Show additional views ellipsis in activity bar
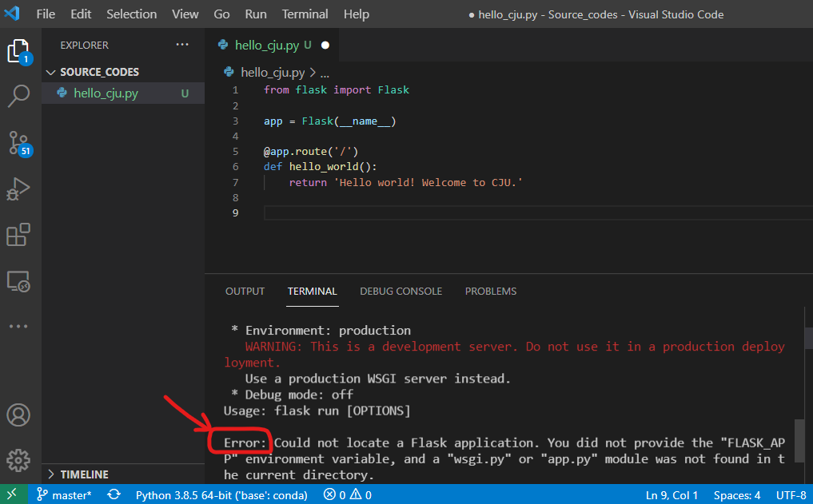This screenshot has width=813, height=504. coord(18,327)
